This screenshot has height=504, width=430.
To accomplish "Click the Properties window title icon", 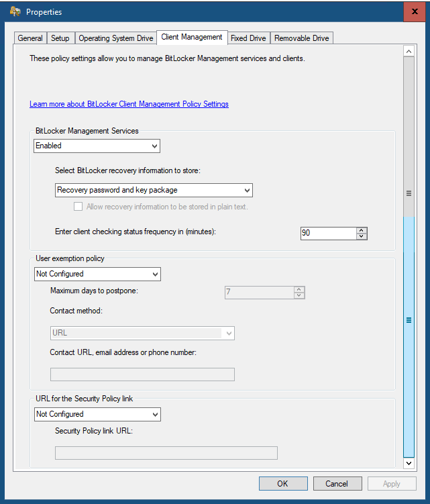I will [x=15, y=11].
